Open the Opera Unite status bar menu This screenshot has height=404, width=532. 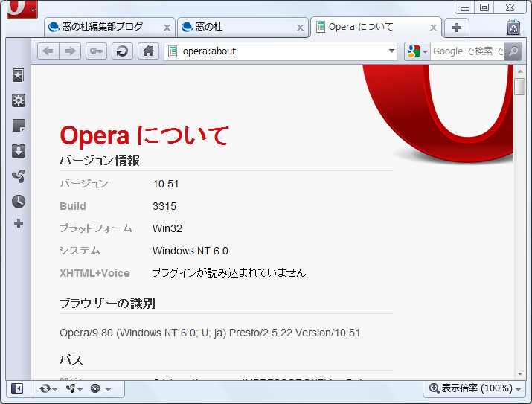74,388
